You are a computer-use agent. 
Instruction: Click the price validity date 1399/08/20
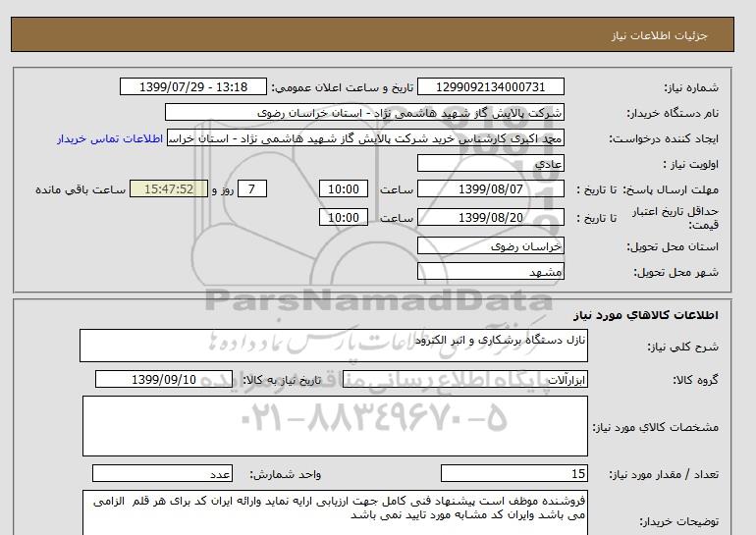[x=490, y=217]
